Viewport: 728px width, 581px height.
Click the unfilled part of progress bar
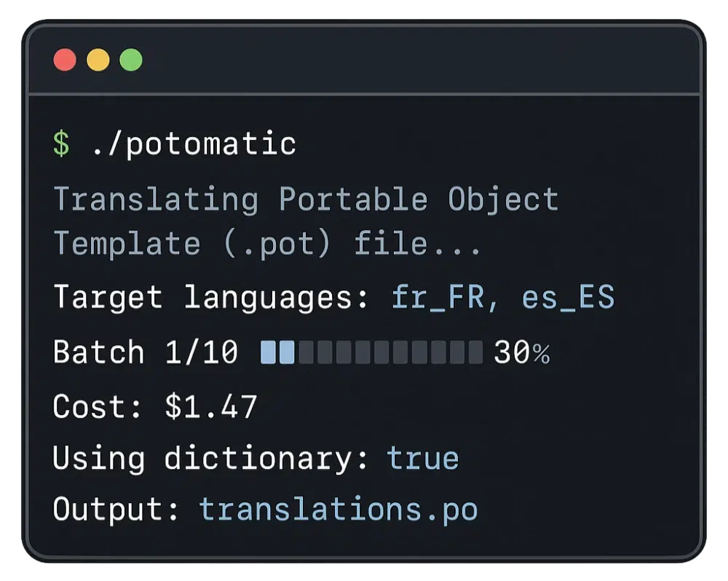click(x=389, y=353)
